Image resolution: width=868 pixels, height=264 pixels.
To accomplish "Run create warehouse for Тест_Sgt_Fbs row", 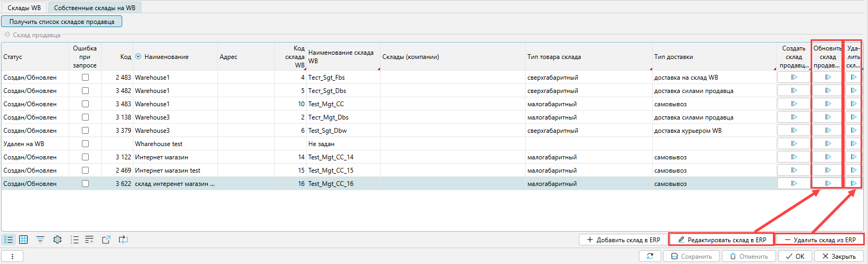I will (794, 77).
